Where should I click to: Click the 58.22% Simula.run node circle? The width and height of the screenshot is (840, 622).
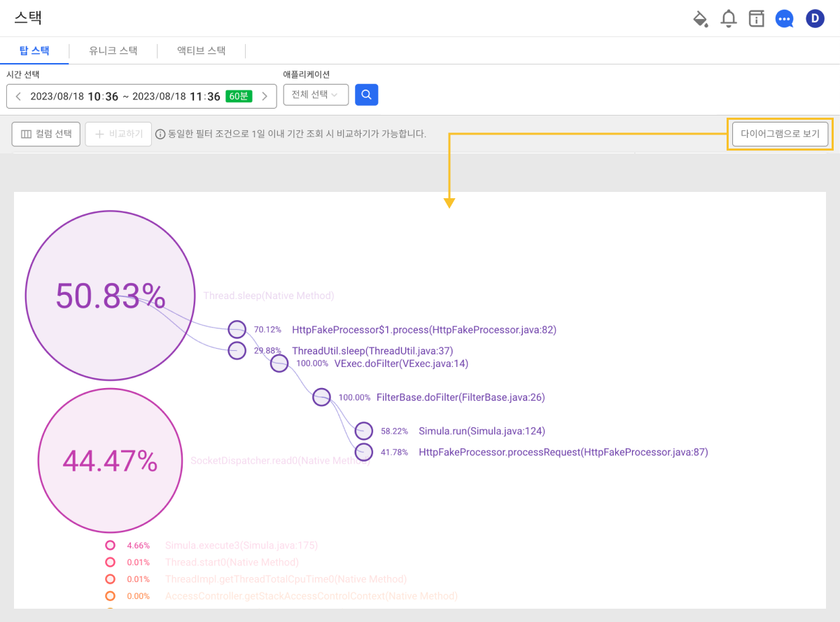364,431
